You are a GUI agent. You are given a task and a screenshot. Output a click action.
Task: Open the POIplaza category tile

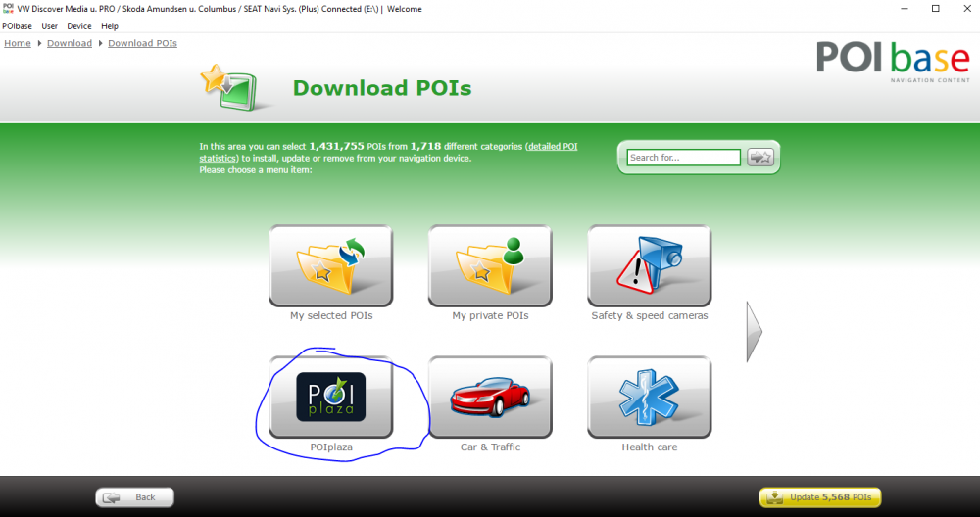click(330, 398)
